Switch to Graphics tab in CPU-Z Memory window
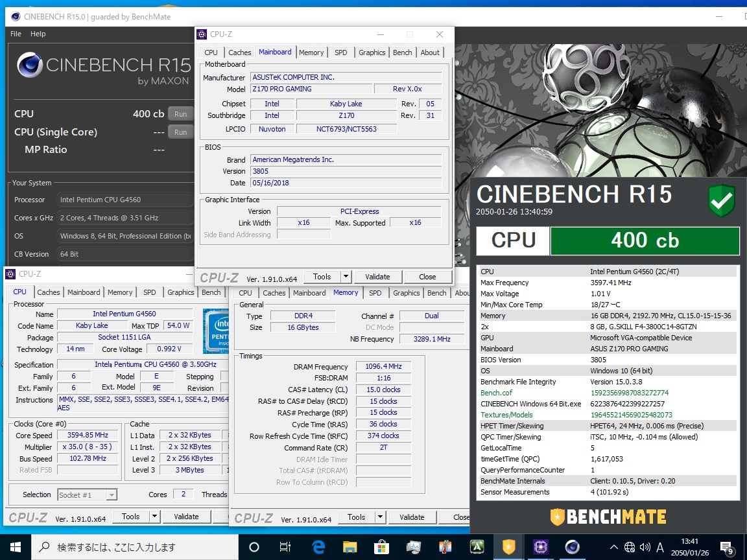 coord(407,293)
